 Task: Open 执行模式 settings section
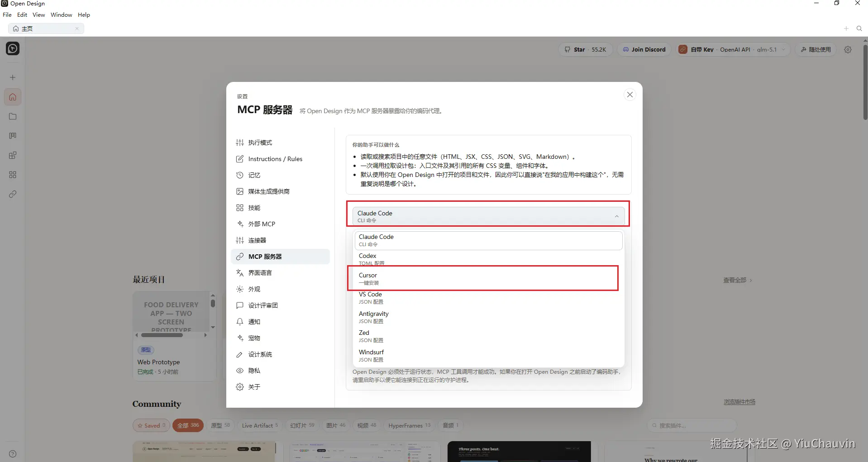coord(281,143)
